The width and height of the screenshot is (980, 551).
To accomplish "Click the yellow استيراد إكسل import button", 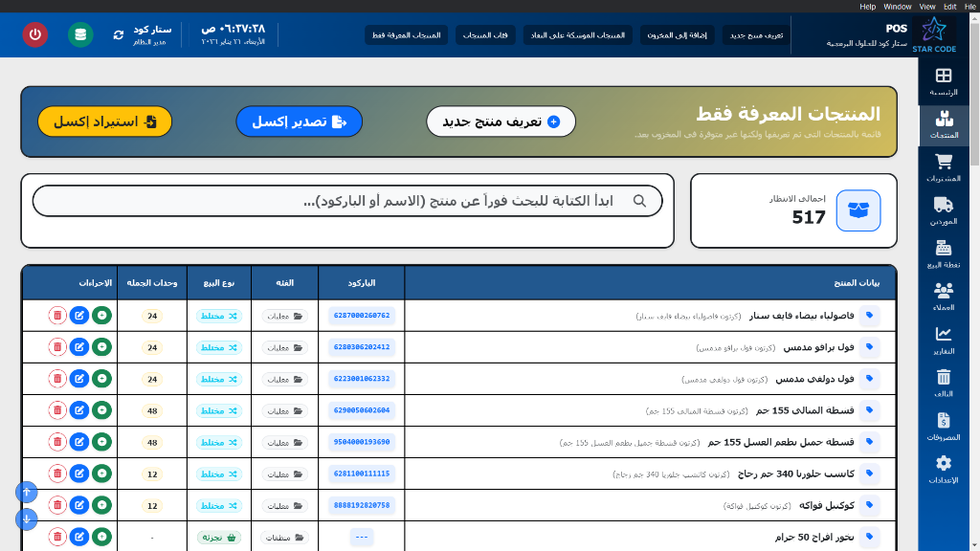I will 105,121.
